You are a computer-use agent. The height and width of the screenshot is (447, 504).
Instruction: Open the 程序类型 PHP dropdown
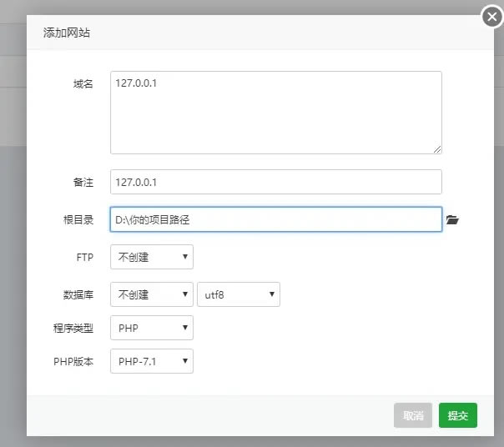[152, 328]
